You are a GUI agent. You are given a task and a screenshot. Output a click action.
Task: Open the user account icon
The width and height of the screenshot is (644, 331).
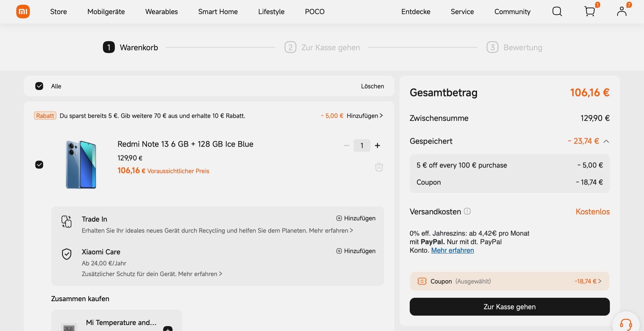point(622,12)
